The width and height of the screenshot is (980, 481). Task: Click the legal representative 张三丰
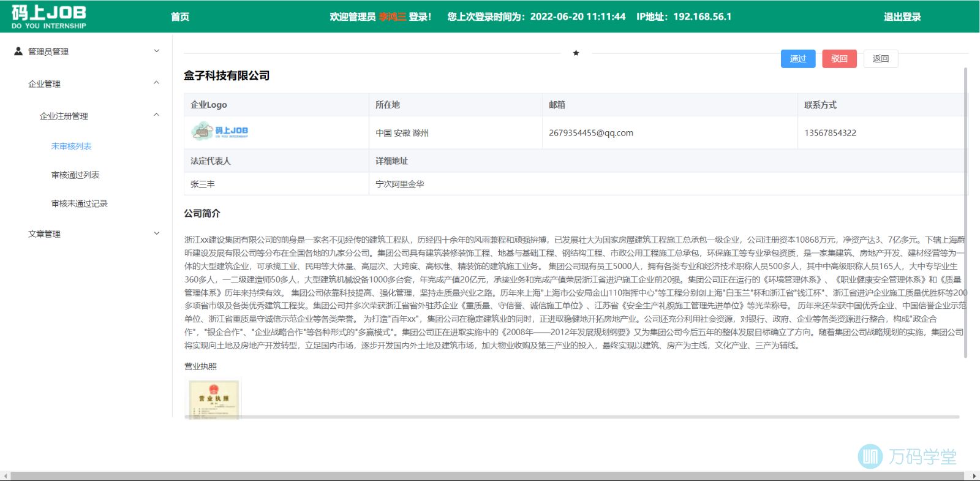[203, 184]
